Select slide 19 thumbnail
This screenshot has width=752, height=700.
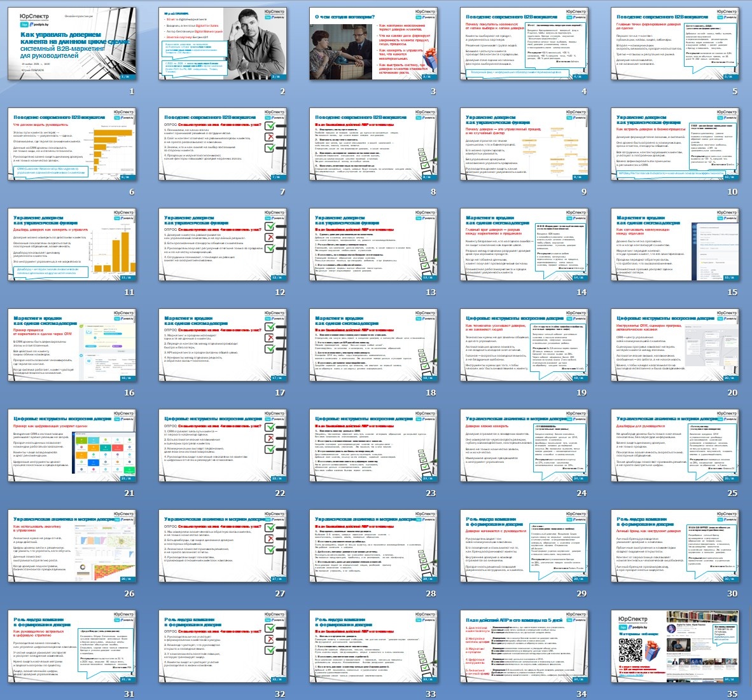click(525, 345)
